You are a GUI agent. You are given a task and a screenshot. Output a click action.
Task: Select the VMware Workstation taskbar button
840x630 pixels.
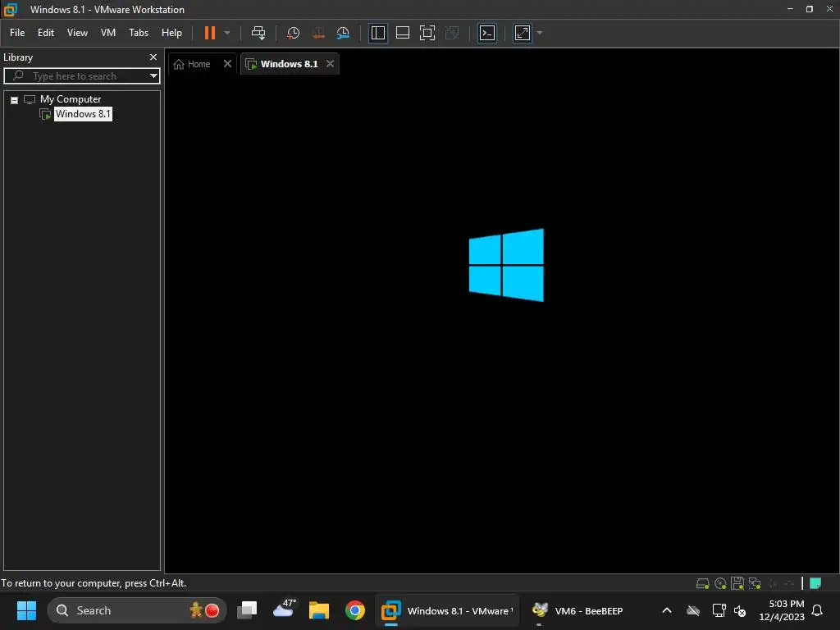[447, 610]
